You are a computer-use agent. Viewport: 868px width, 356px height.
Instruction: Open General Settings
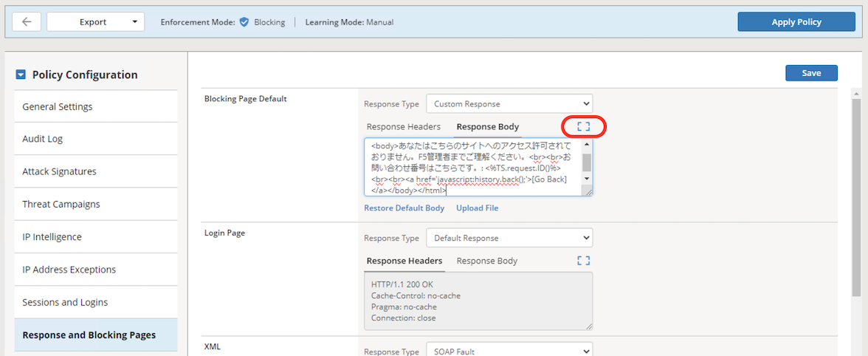point(96,106)
